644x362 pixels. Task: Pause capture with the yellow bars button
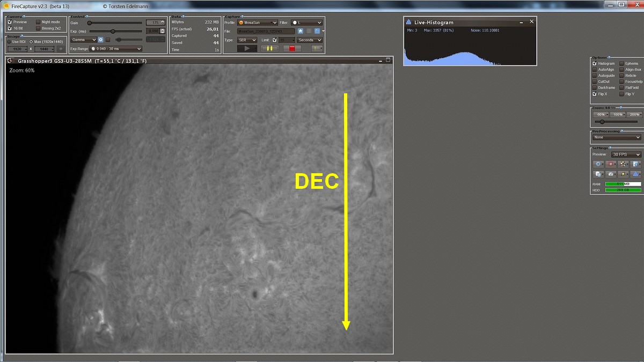[x=270, y=48]
